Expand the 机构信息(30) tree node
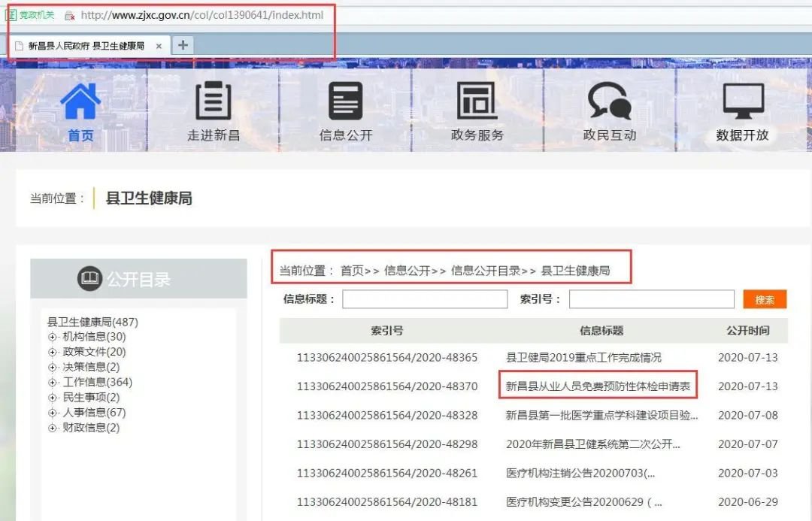Image resolution: width=812 pixels, height=521 pixels. pyautogui.click(x=53, y=338)
